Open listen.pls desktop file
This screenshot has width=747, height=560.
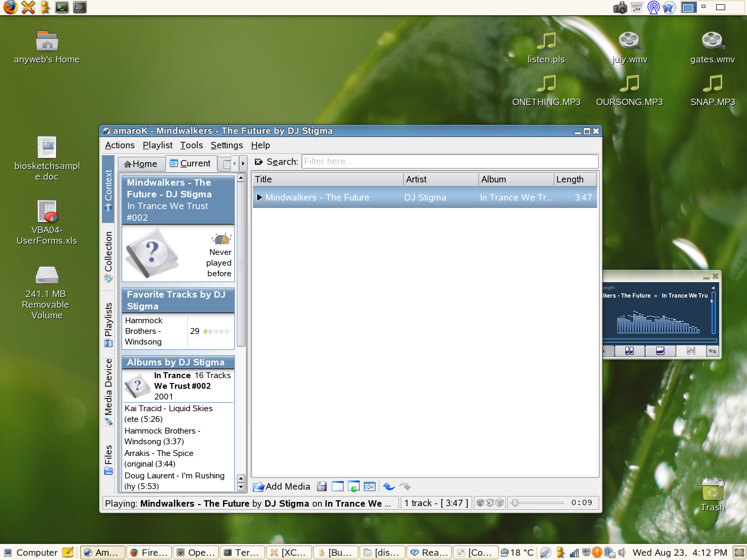click(x=546, y=48)
